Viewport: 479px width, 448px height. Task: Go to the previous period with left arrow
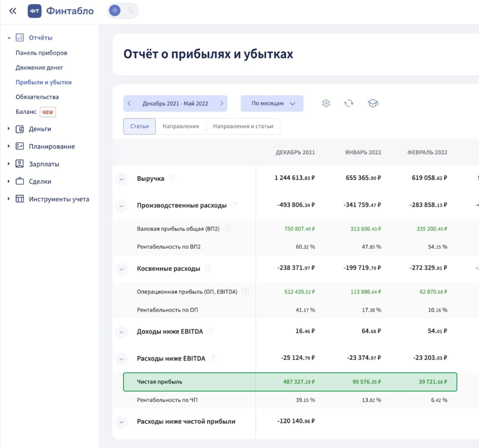tap(129, 103)
